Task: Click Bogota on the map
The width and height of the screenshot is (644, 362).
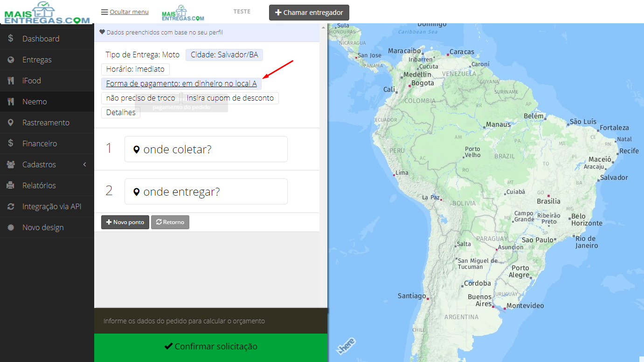Action: [x=423, y=83]
